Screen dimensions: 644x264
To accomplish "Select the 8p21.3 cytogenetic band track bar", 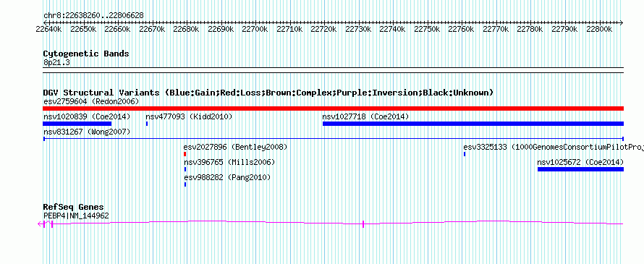I will pos(333,70).
